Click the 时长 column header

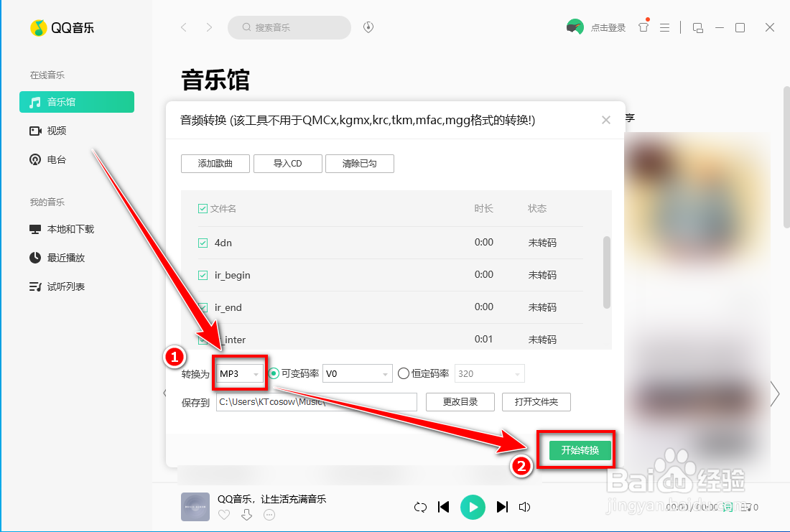[483, 209]
